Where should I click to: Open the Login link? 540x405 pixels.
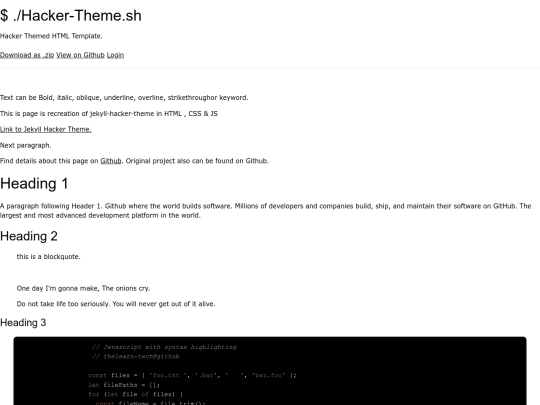pos(115,55)
